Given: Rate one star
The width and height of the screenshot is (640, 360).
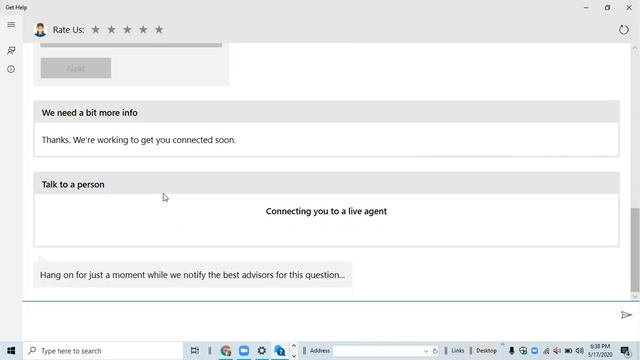Looking at the screenshot, I should tap(96, 29).
